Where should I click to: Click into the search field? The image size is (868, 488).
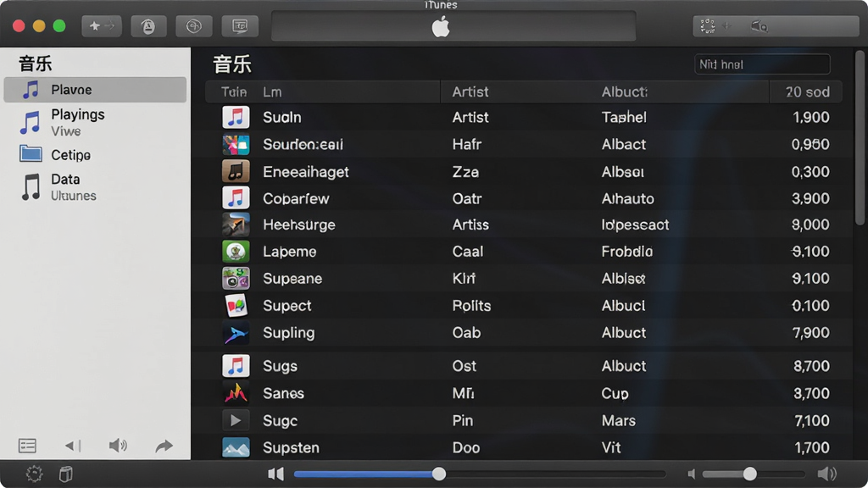[762, 64]
